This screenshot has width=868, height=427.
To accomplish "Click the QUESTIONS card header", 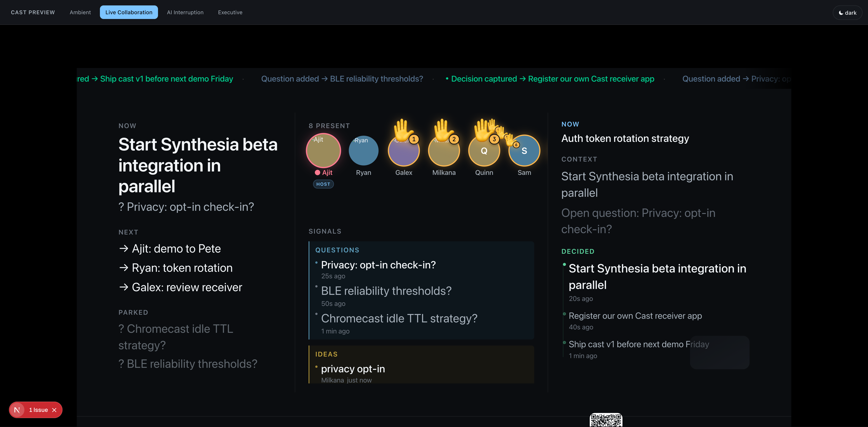I will pyautogui.click(x=337, y=250).
